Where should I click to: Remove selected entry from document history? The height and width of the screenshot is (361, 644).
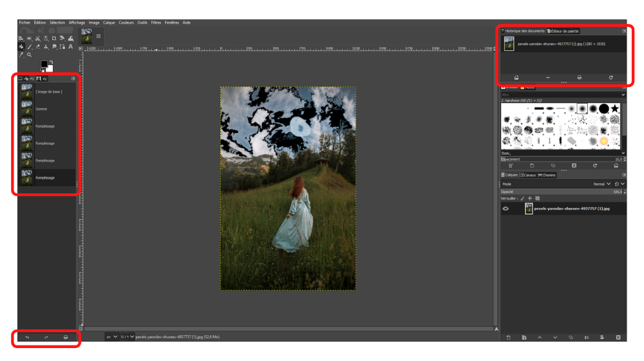coord(548,77)
